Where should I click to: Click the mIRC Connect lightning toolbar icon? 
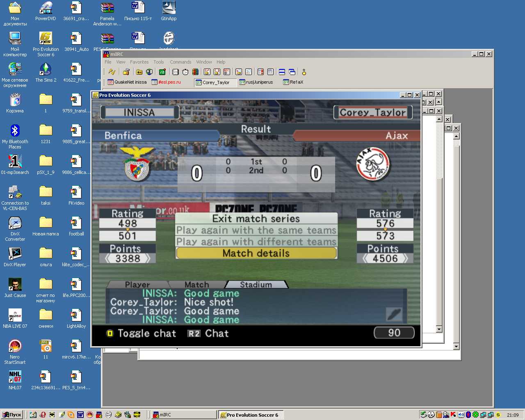click(112, 72)
